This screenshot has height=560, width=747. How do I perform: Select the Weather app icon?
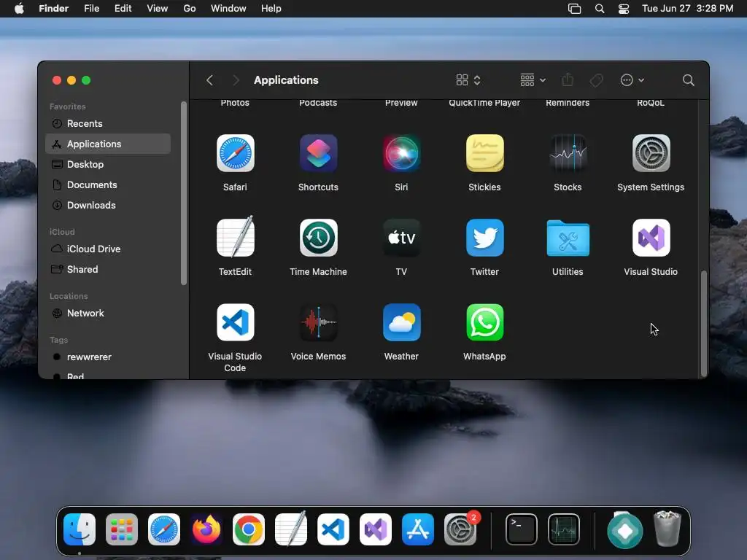click(401, 322)
